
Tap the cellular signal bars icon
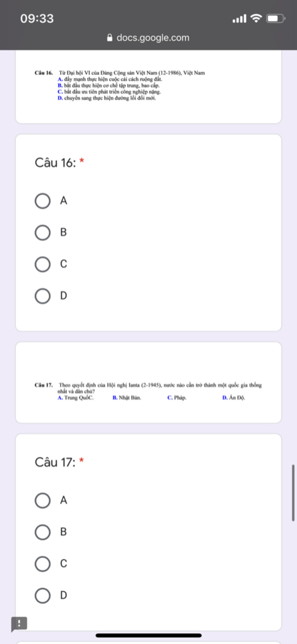[x=239, y=19]
